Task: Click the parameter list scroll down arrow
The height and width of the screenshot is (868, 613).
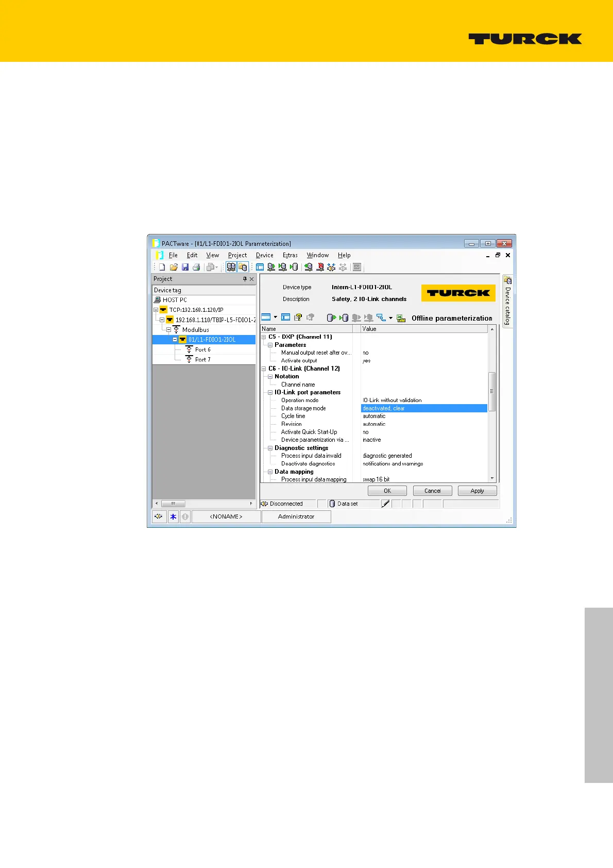Action: tap(492, 478)
